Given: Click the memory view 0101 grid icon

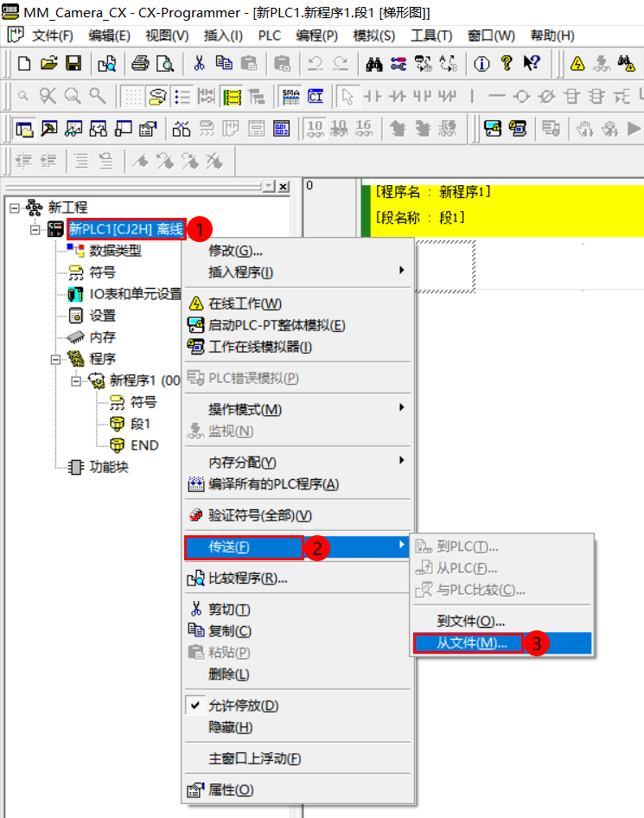Looking at the screenshot, I should 282,128.
